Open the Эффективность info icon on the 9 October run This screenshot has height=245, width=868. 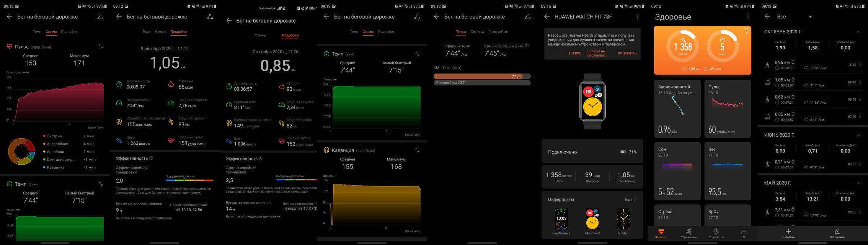[x=151, y=158]
